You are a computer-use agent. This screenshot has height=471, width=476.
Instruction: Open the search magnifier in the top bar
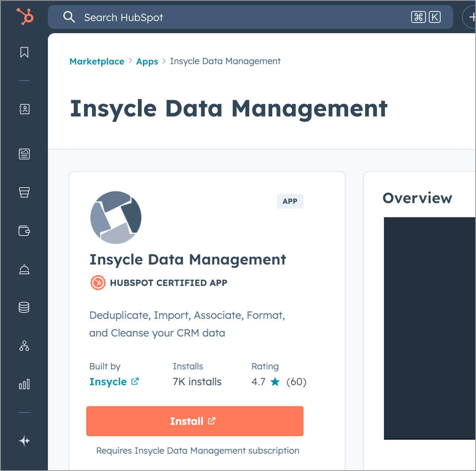point(69,17)
